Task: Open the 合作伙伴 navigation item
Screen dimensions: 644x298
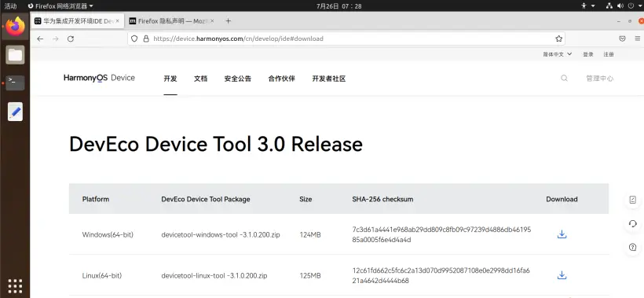Action: point(282,79)
